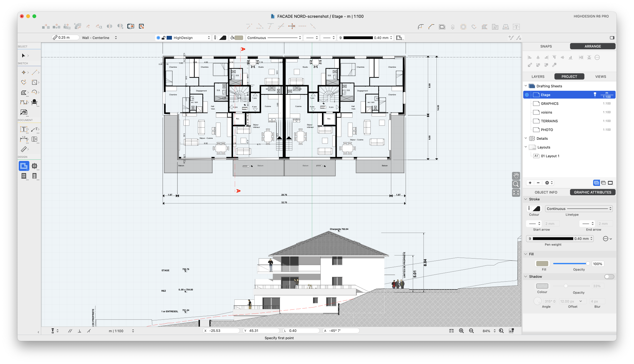Toggle the lock icon beside HighDesign layer
This screenshot has width=634, height=364.
[163, 38]
